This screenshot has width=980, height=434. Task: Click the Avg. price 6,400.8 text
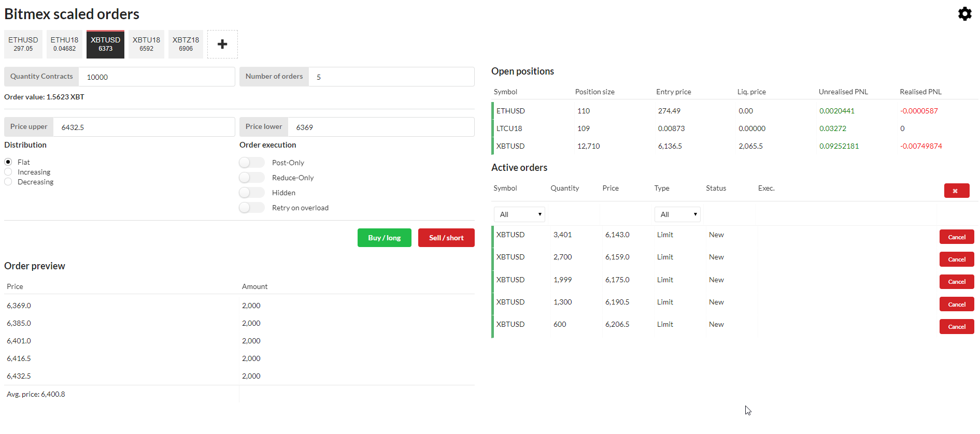[36, 394]
